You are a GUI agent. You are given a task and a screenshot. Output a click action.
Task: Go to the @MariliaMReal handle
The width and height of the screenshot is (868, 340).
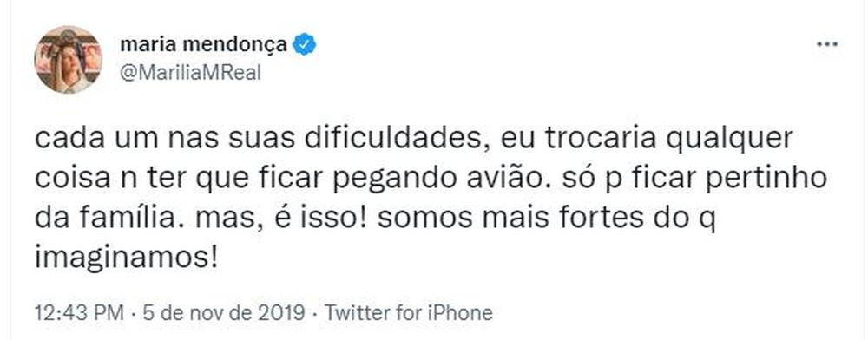click(x=190, y=74)
